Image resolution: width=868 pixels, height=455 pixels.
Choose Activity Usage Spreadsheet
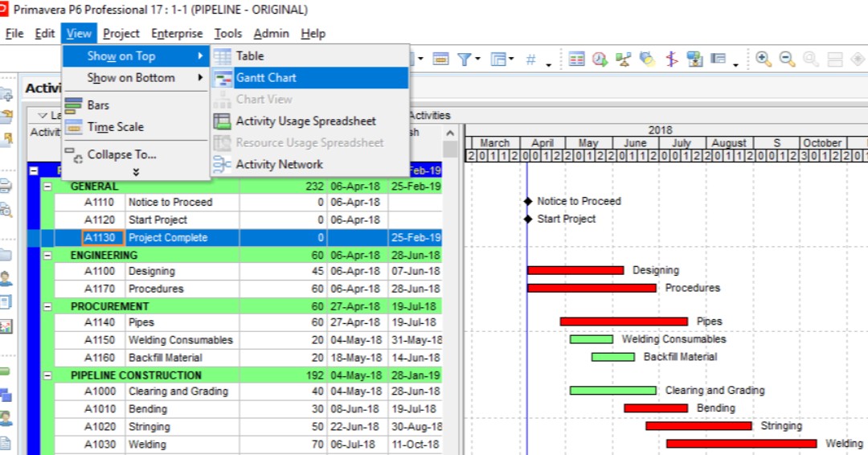pos(310,121)
